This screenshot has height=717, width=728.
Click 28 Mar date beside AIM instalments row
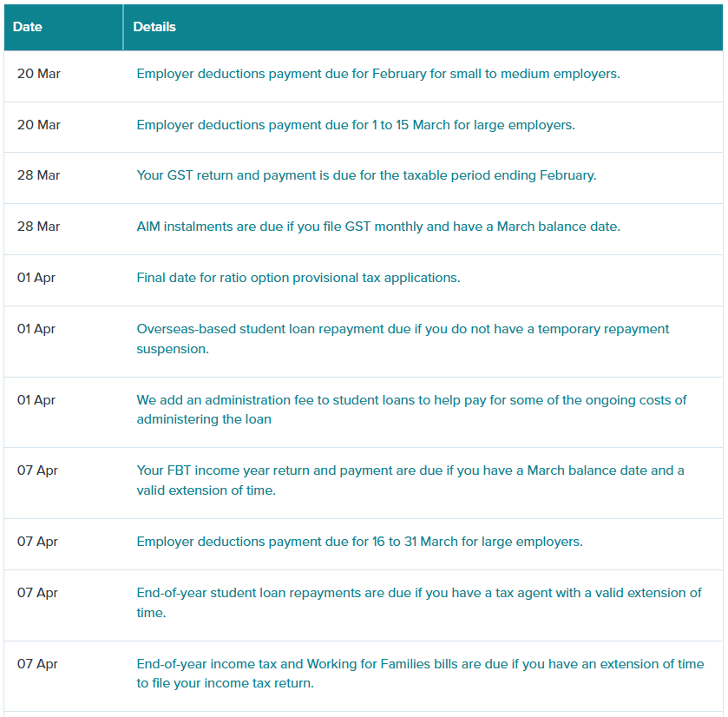point(38,227)
